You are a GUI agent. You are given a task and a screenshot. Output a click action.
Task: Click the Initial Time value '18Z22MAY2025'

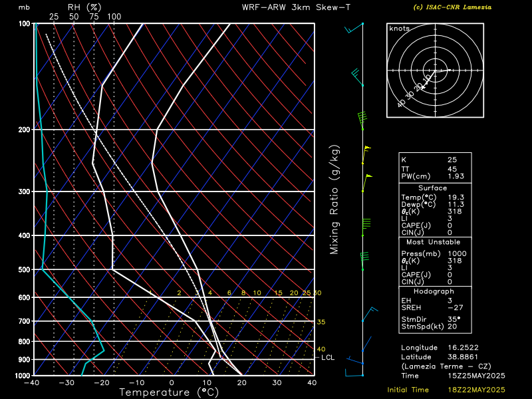(x=476, y=390)
